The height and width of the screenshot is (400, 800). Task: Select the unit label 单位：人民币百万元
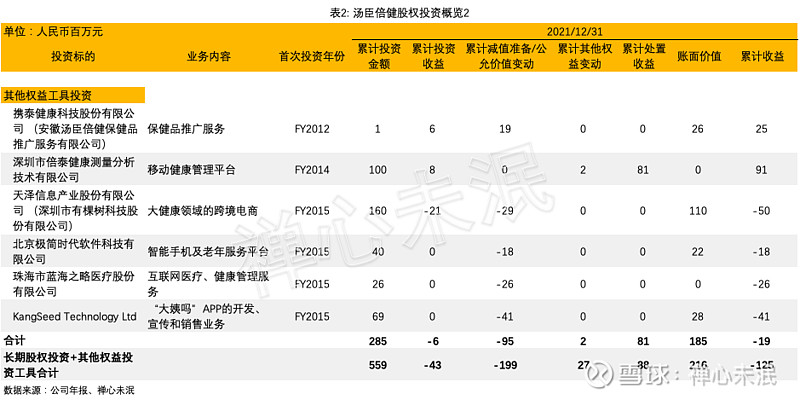coord(53,32)
